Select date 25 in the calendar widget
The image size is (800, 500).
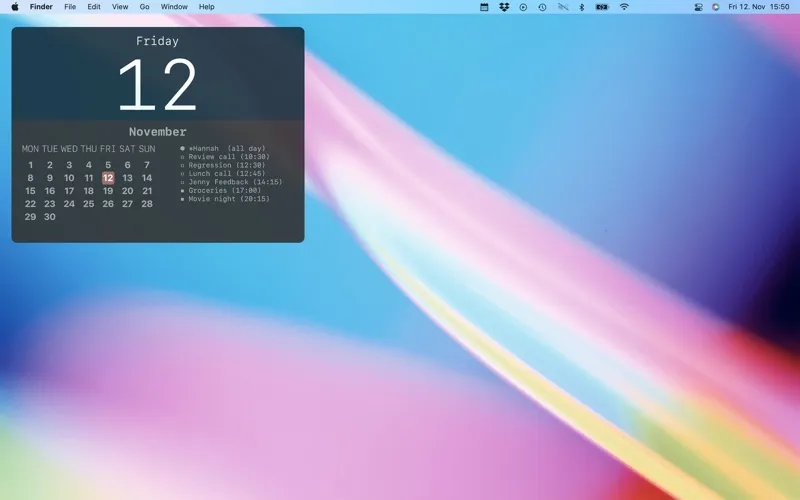88,204
